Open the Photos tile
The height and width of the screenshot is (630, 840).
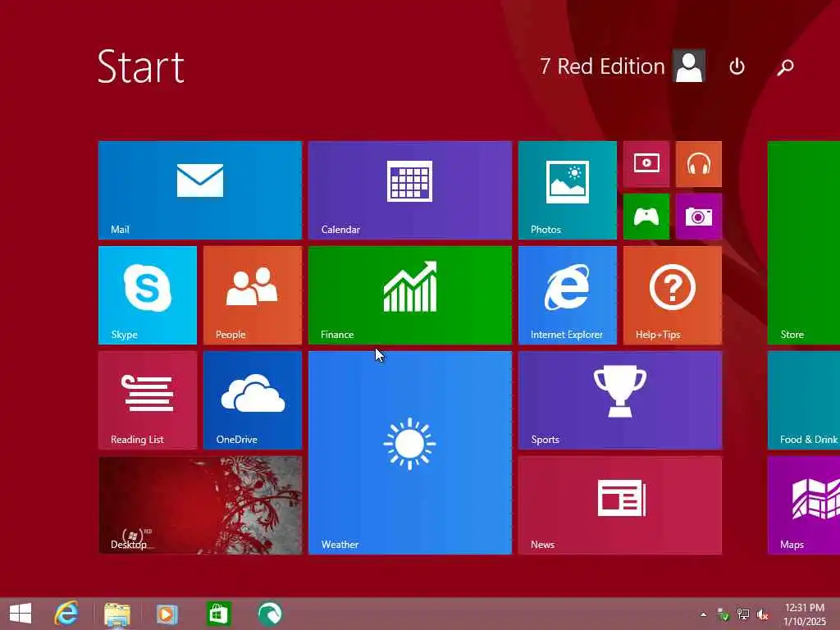[x=568, y=190]
